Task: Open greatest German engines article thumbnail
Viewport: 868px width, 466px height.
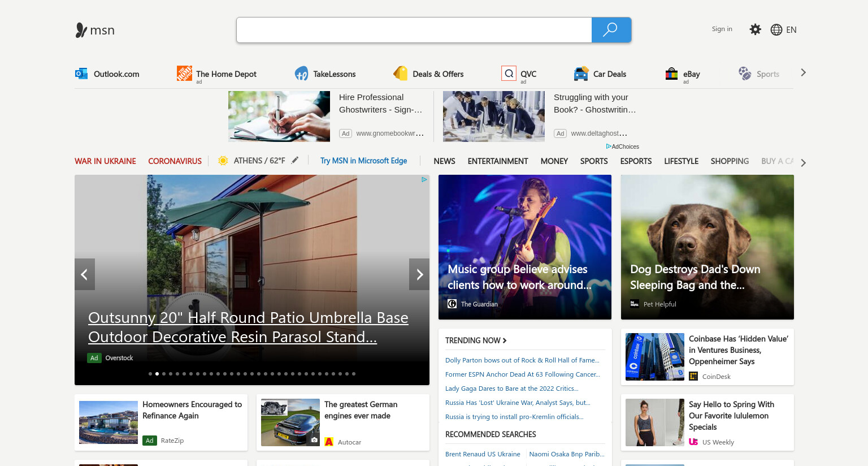Action: (x=290, y=422)
